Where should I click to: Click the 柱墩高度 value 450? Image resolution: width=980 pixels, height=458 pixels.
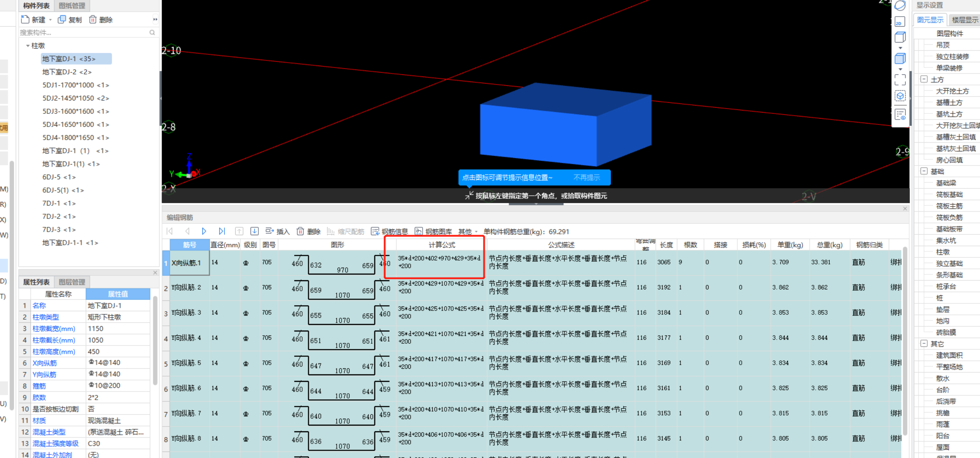(x=118, y=352)
